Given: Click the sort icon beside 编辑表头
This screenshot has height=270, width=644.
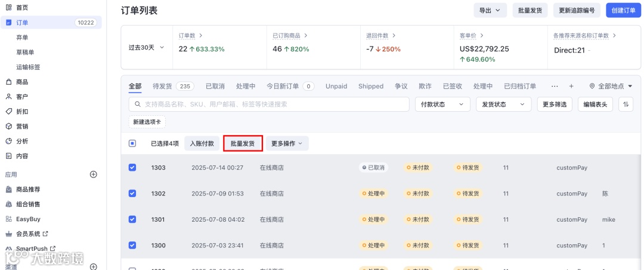Looking at the screenshot, I should pos(626,104).
